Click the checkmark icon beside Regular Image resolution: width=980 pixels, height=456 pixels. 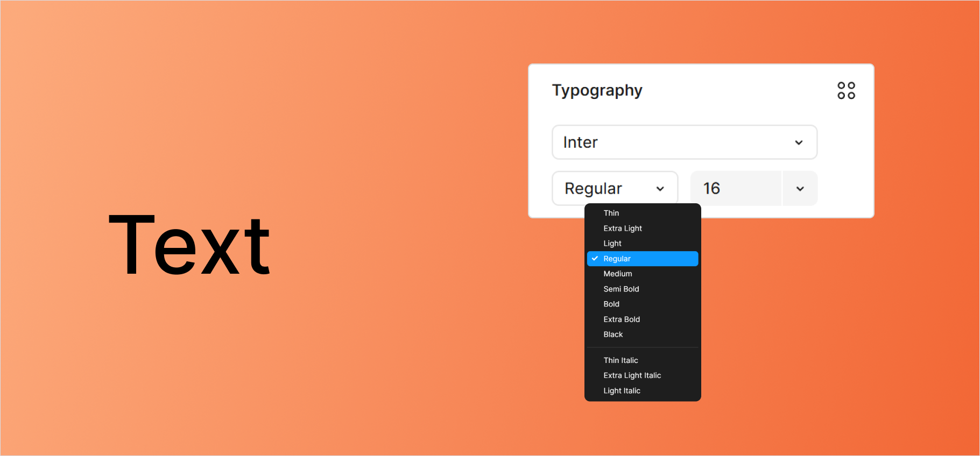point(595,259)
